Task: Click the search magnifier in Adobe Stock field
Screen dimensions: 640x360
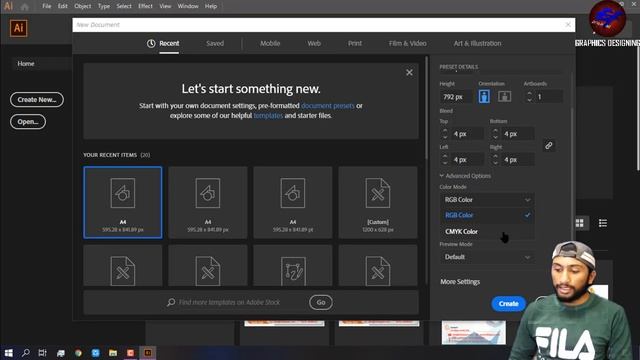Action: (x=171, y=302)
